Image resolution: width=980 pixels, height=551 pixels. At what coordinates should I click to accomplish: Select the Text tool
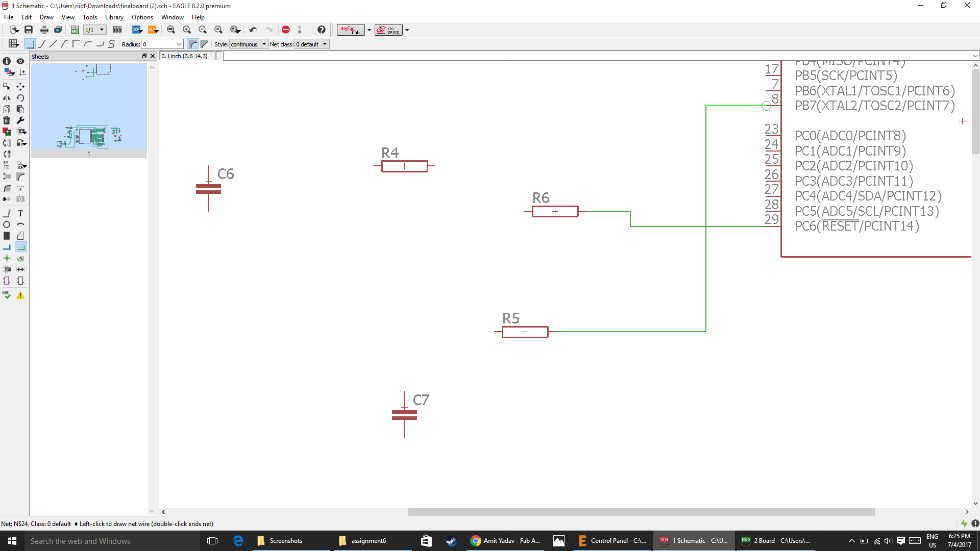pyautogui.click(x=20, y=213)
